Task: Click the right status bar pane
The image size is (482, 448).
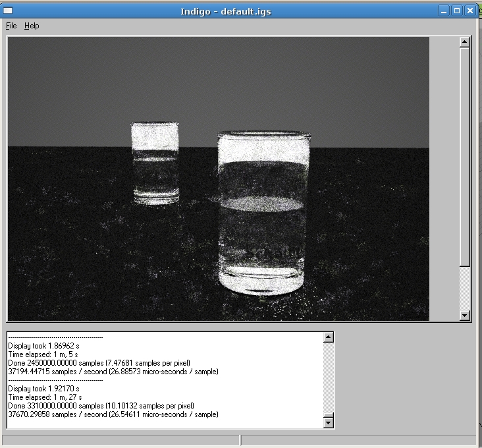Action: [359, 440]
